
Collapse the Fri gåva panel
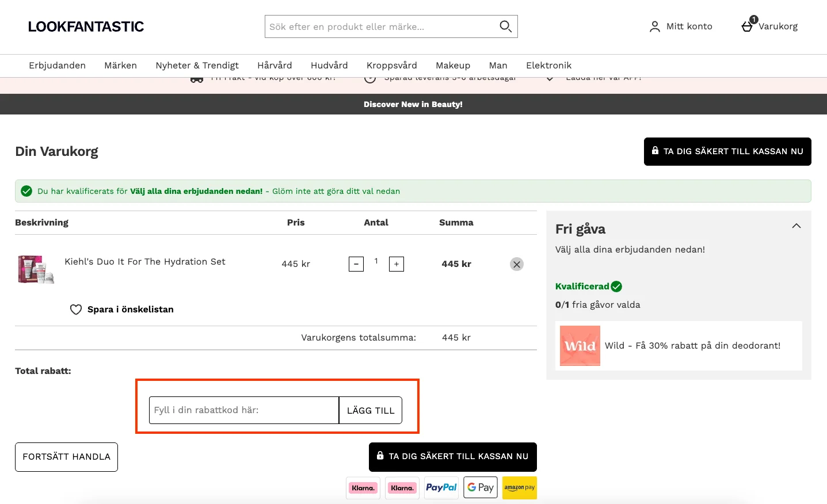click(796, 226)
